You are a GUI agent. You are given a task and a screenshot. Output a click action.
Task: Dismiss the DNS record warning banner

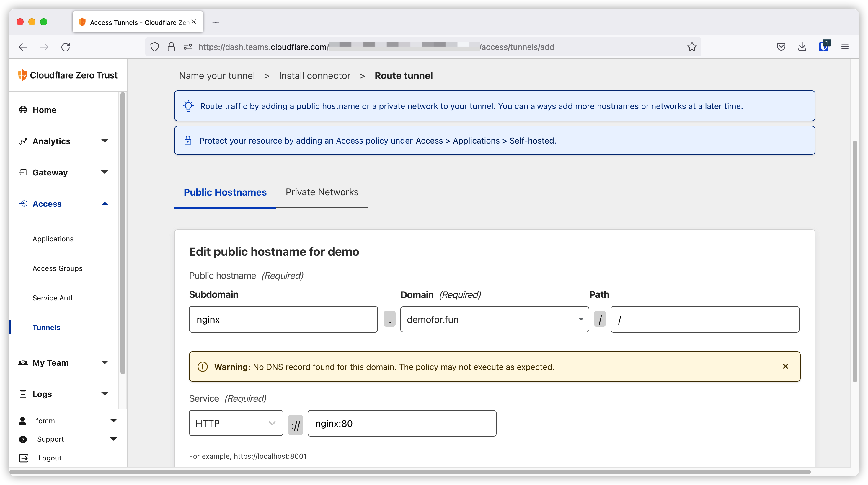click(785, 366)
